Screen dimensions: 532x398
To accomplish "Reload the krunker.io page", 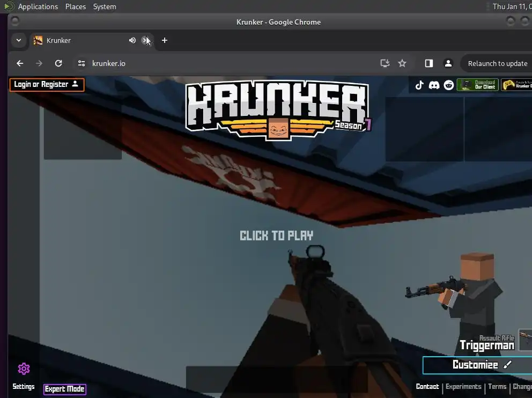I will click(58, 63).
